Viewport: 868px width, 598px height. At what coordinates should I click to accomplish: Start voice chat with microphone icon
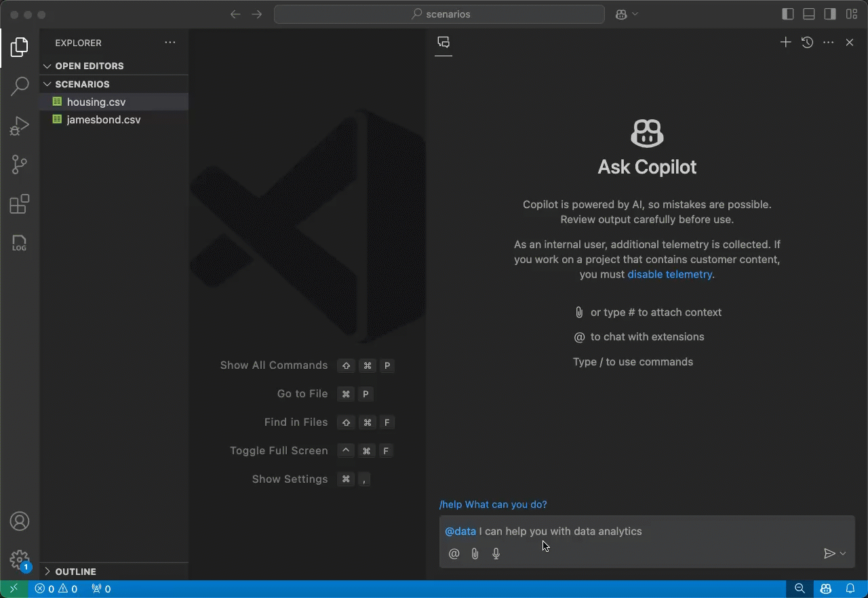tap(496, 554)
